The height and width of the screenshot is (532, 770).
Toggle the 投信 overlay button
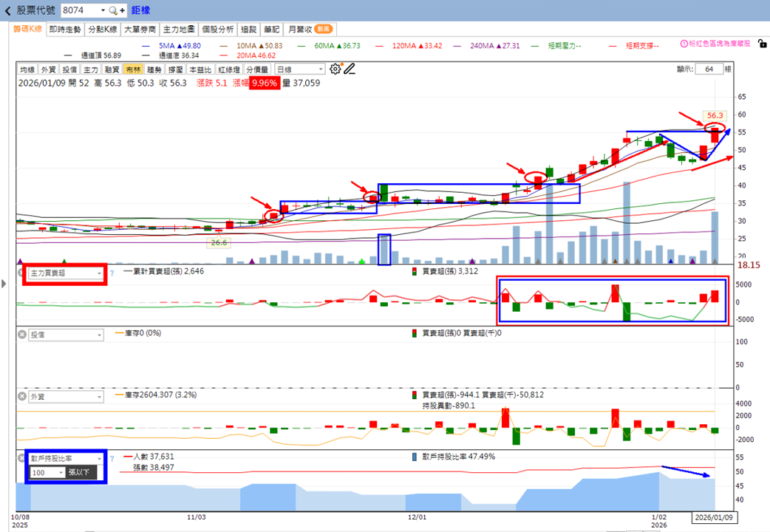69,69
